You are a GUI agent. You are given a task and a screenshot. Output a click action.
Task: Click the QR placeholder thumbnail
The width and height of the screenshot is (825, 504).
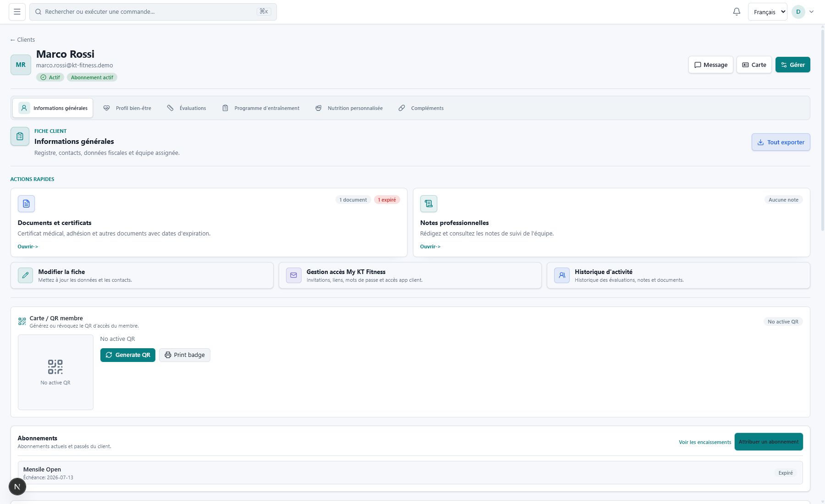click(x=55, y=372)
